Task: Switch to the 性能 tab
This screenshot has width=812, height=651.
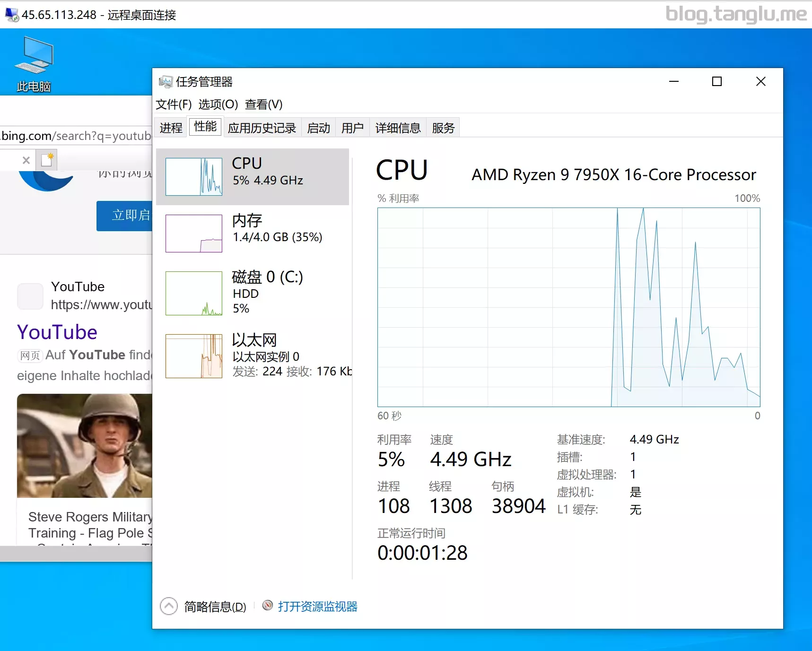Action: [x=205, y=126]
